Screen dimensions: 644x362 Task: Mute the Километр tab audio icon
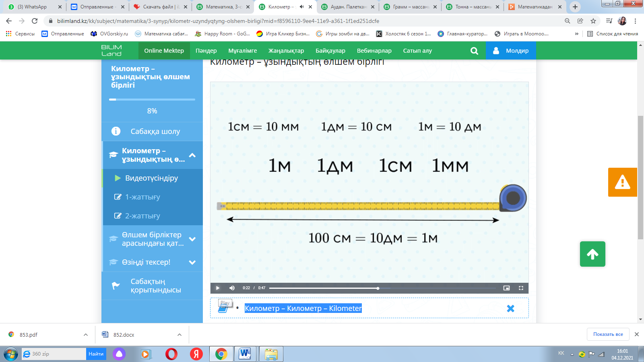pos(301,7)
